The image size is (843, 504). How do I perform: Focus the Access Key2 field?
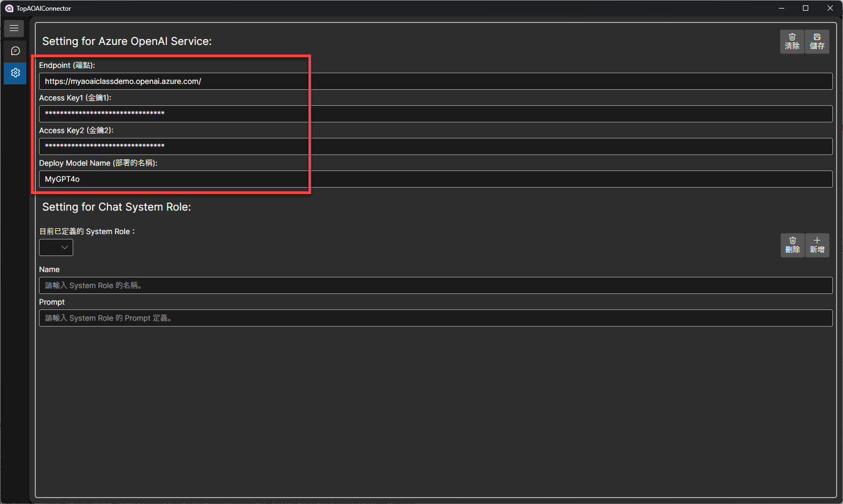(436, 146)
